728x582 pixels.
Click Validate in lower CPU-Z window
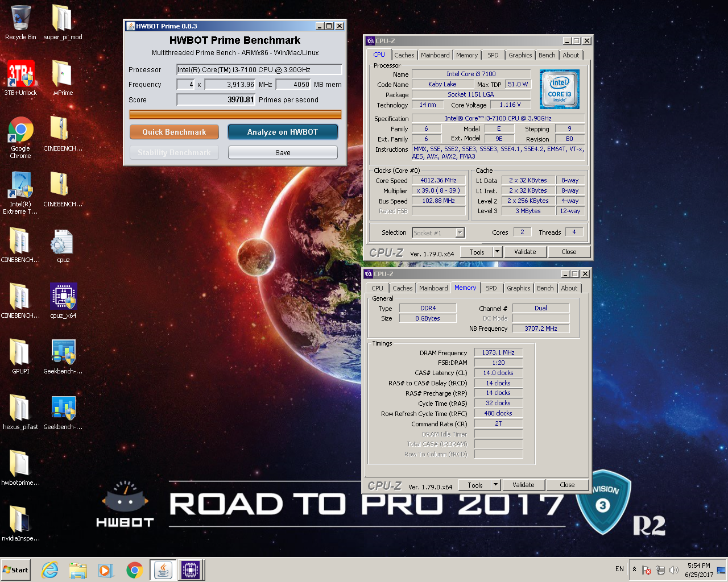pyautogui.click(x=523, y=485)
